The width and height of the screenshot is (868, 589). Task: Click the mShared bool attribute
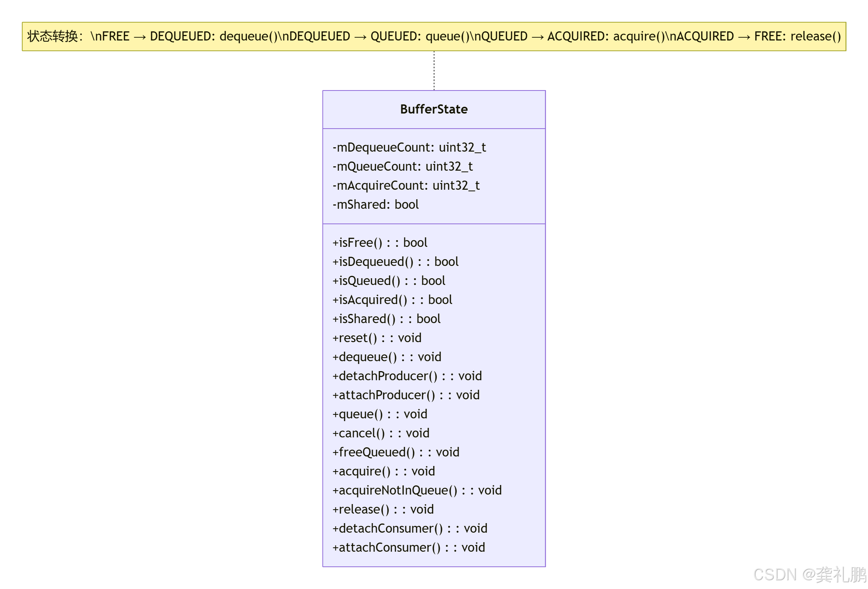[375, 204]
